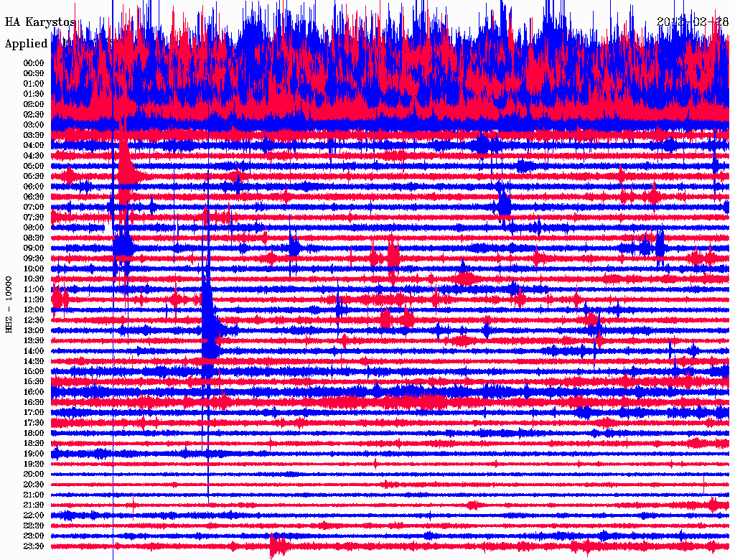This screenshot has width=735, height=560.
Task: Select the 08:00 time label
Action: (34, 228)
